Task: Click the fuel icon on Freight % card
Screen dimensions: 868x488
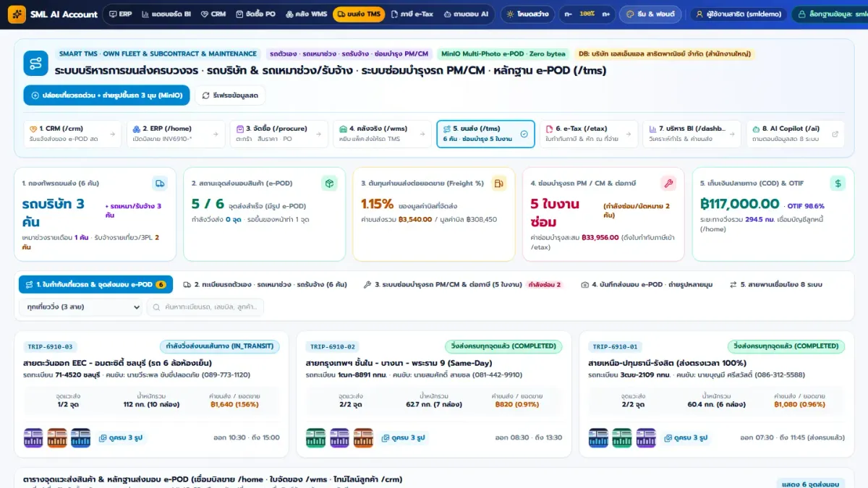Action: click(498, 184)
